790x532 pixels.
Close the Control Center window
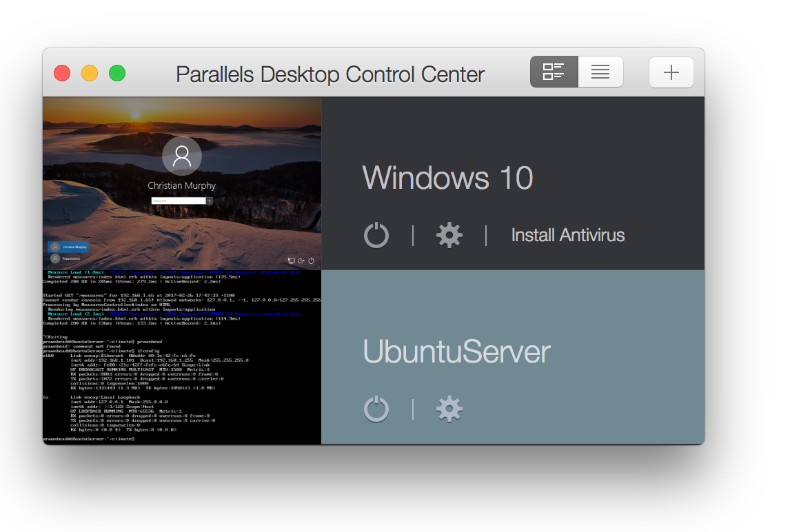[63, 73]
